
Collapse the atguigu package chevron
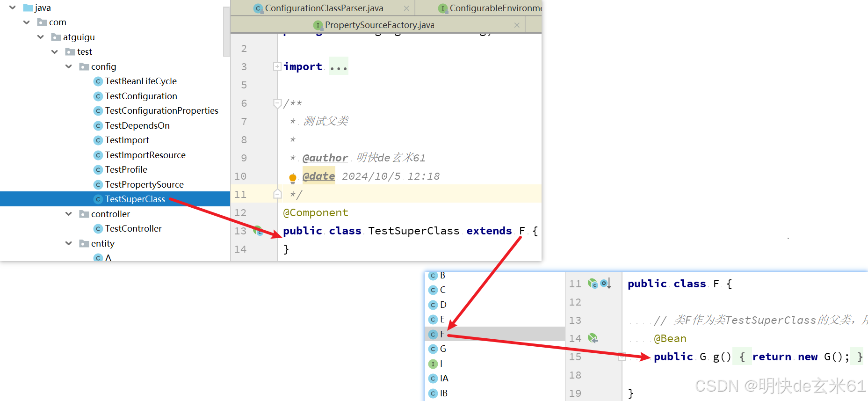pyautogui.click(x=41, y=37)
